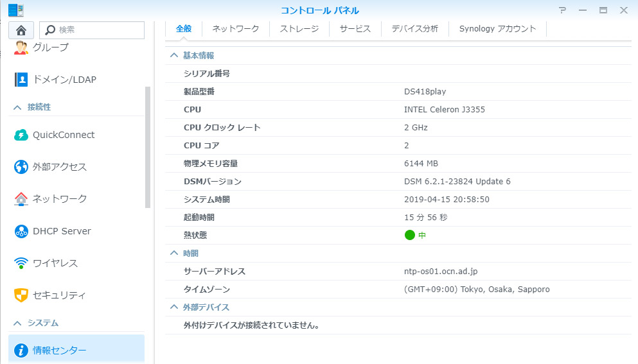Open the グループ (Group) icon
The width and height of the screenshot is (638, 364).
click(21, 48)
